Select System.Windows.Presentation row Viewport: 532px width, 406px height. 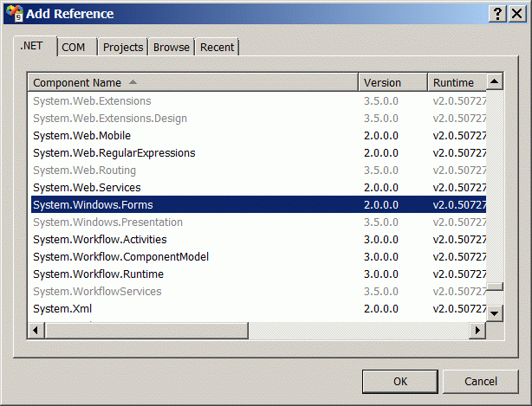[x=258, y=222]
